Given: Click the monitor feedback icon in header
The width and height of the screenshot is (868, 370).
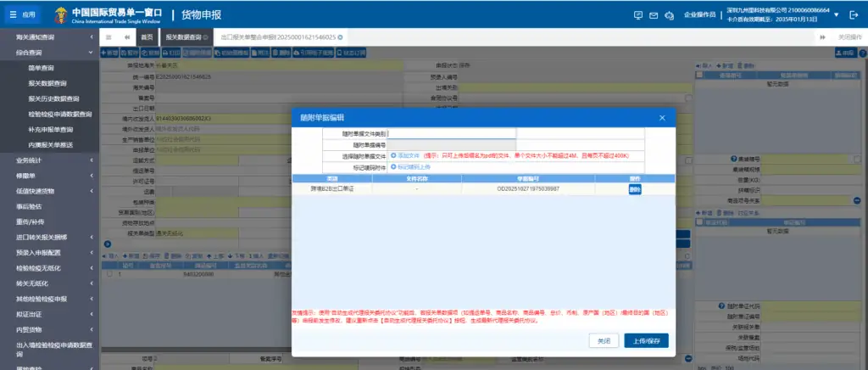Looking at the screenshot, I should (637, 15).
